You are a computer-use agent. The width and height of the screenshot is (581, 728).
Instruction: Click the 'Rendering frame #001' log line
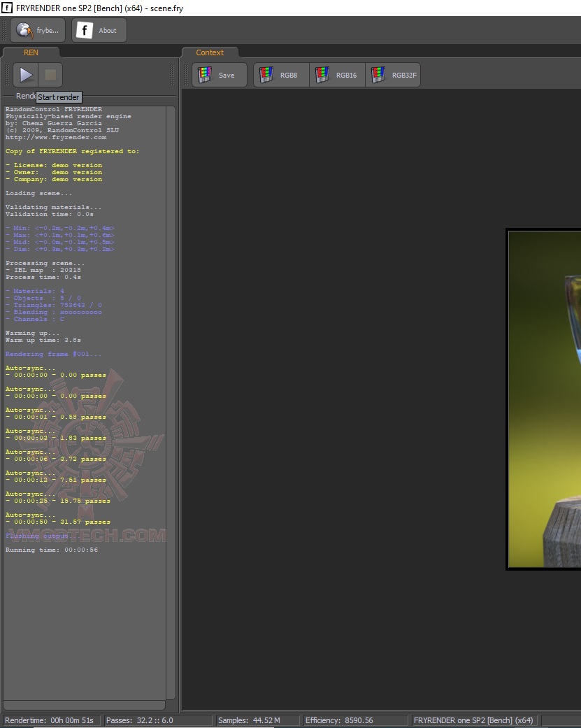[53, 354]
